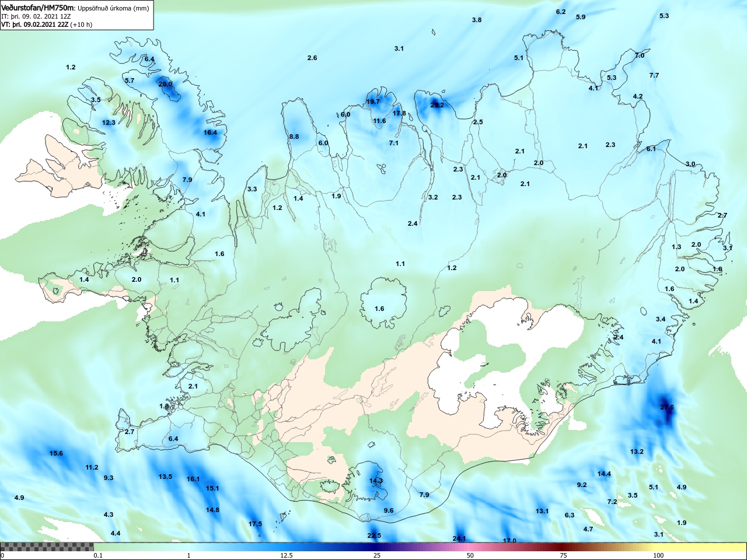The height and width of the screenshot is (560, 747).
Task: Click the 75 tick on the color scale
Action: tap(563, 555)
